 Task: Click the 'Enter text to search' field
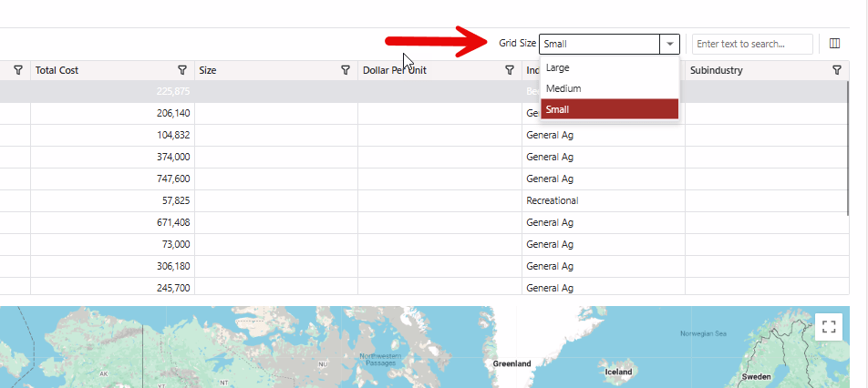pyautogui.click(x=751, y=44)
